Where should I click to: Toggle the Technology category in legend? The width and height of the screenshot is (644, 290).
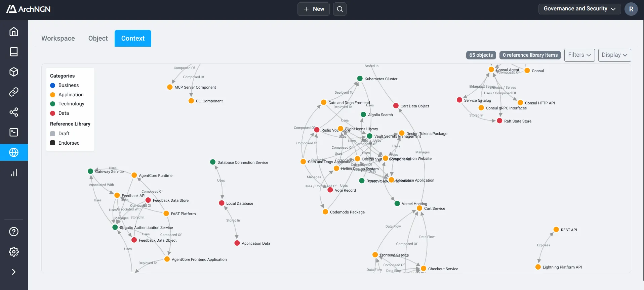[x=67, y=104]
